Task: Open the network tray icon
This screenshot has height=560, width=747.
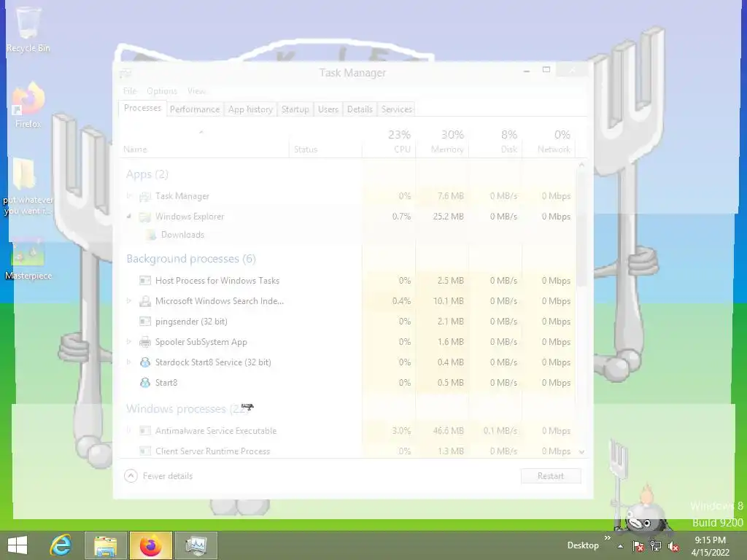Action: (x=656, y=546)
